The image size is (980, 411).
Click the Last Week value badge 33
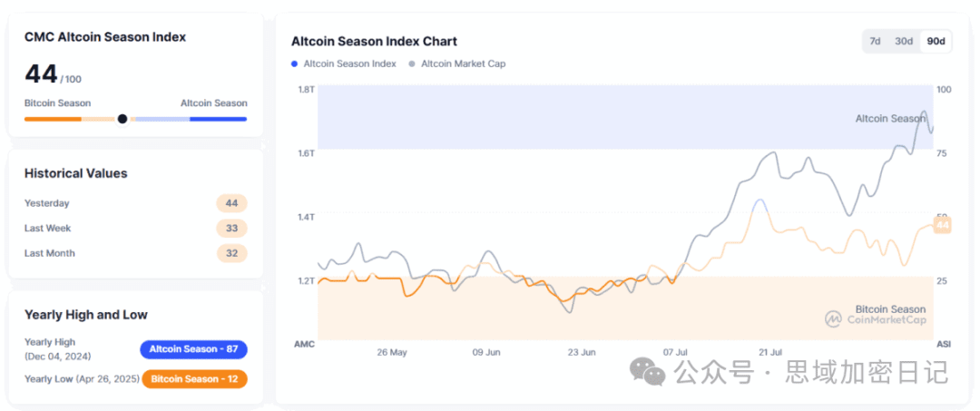(232, 229)
